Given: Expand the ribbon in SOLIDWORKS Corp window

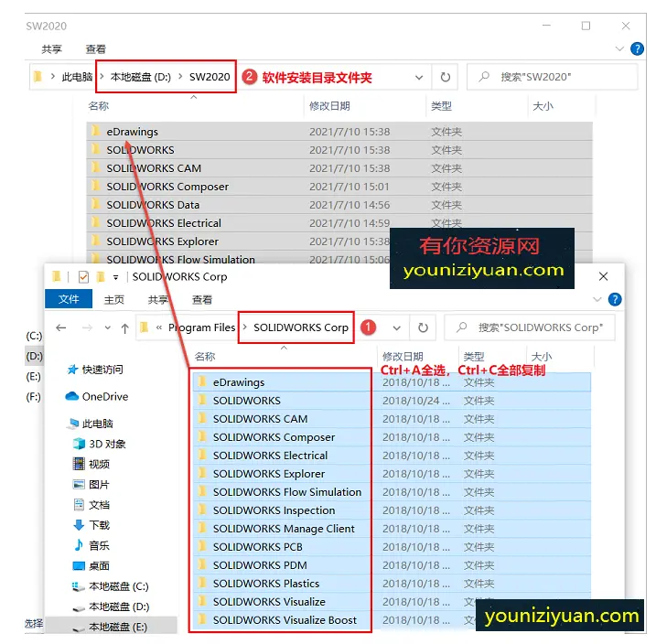Looking at the screenshot, I should [x=597, y=299].
